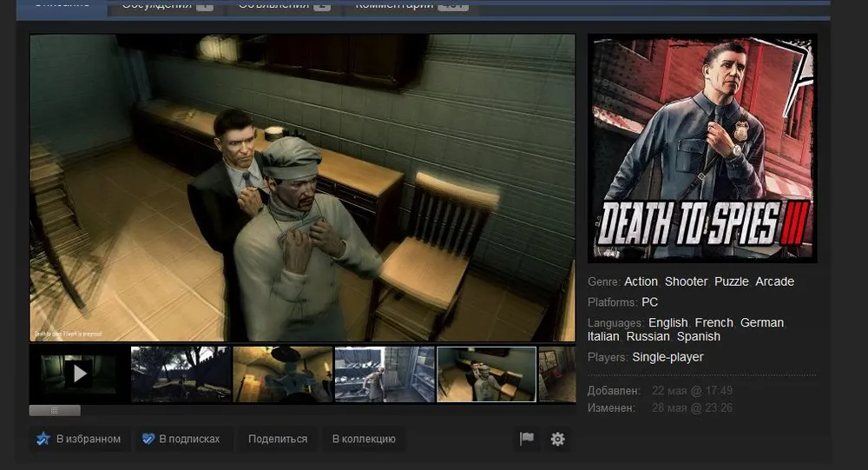Click the partially visible last thumbnail
The width and height of the screenshot is (868, 470).
tap(556, 374)
